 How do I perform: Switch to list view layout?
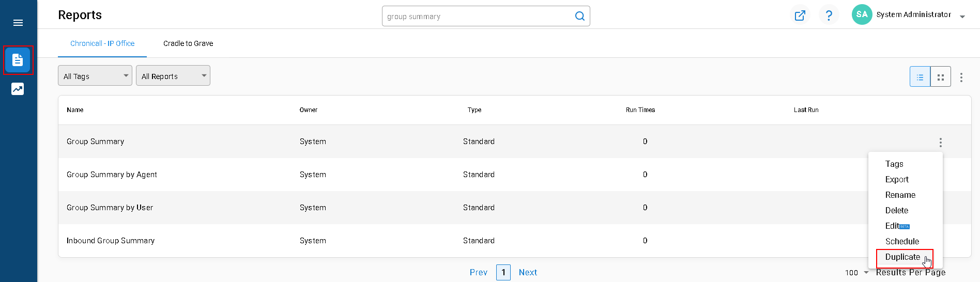(x=920, y=76)
